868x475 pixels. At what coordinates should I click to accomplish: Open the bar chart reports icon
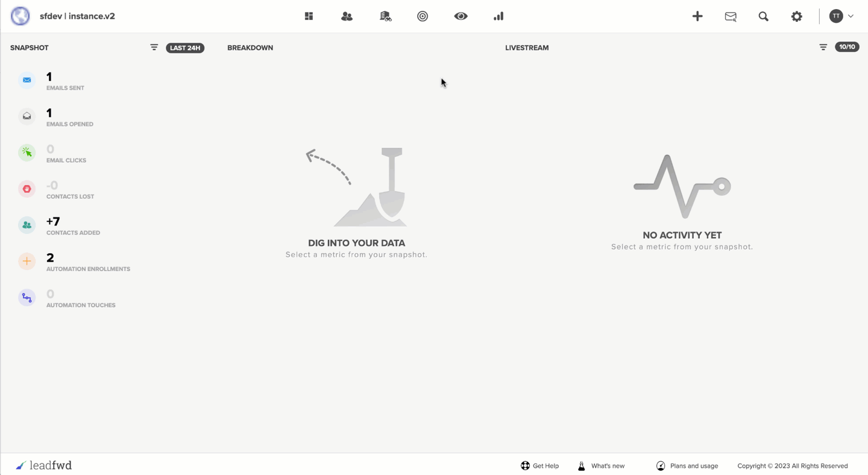(498, 16)
